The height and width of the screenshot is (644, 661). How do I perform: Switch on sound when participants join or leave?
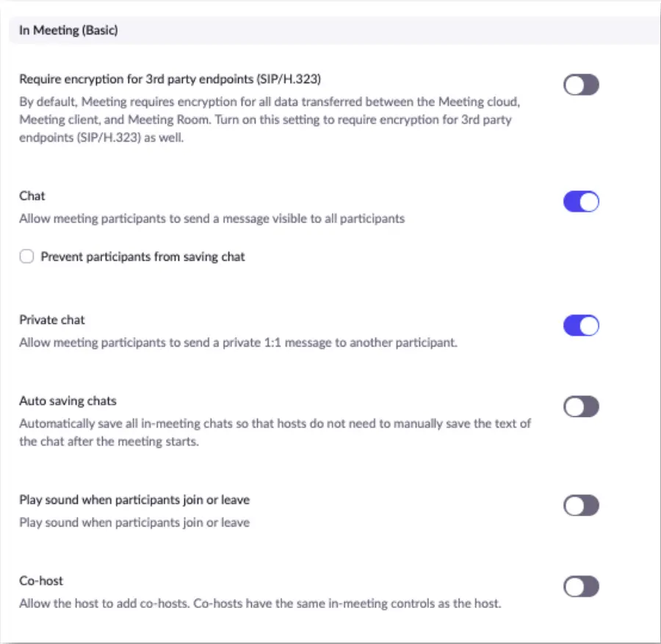click(x=581, y=505)
